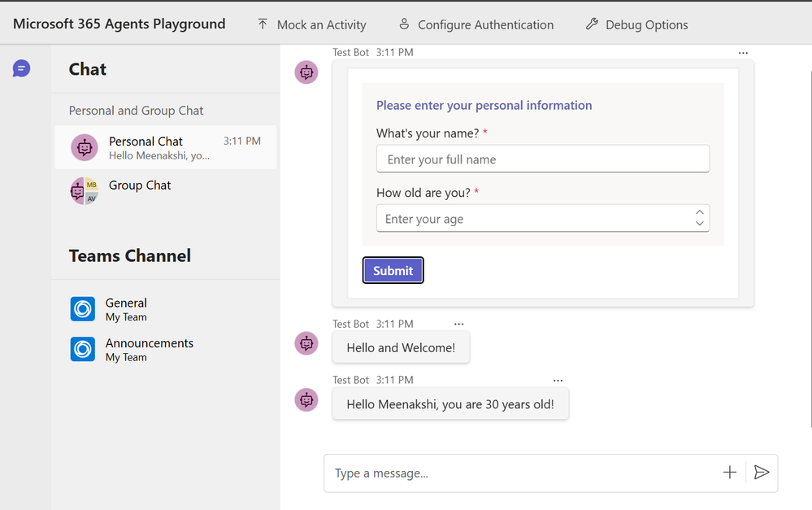Click Test Bot avatar beside Hello and Welcome
Screen dimensions: 812x510
click(306, 343)
